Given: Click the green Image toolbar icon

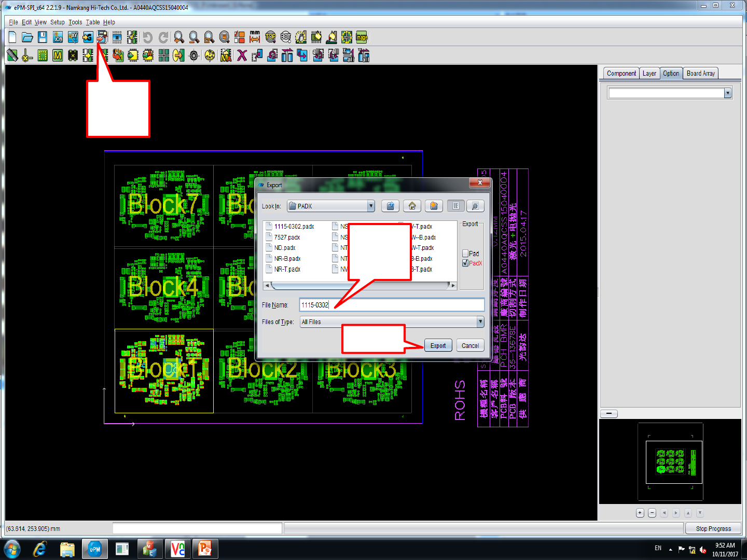Looking at the screenshot, I should [x=362, y=37].
